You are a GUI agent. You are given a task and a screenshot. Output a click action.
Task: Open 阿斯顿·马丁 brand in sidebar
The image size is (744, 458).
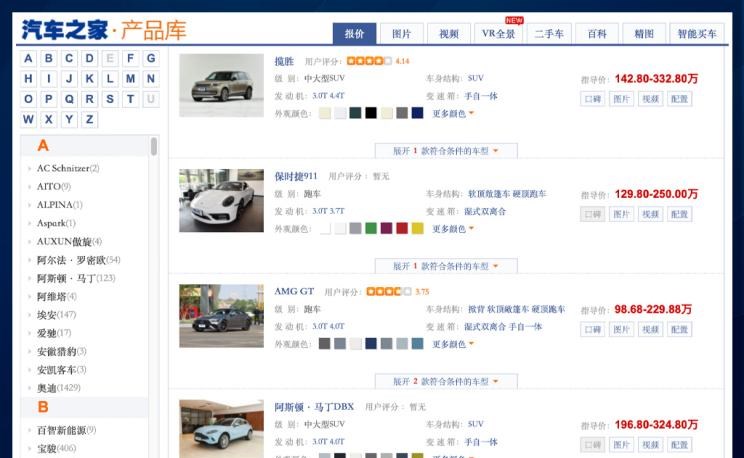[76, 278]
